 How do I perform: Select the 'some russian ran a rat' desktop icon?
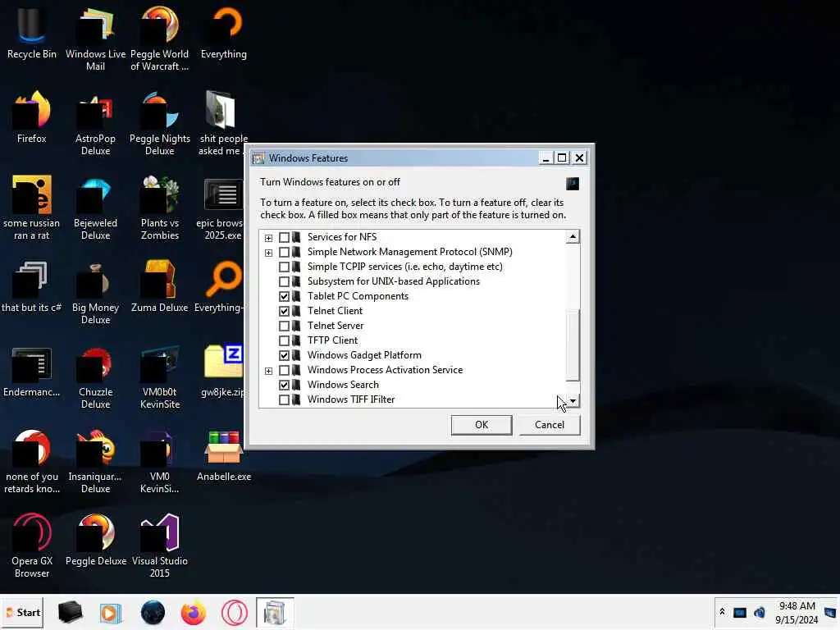[32, 208]
